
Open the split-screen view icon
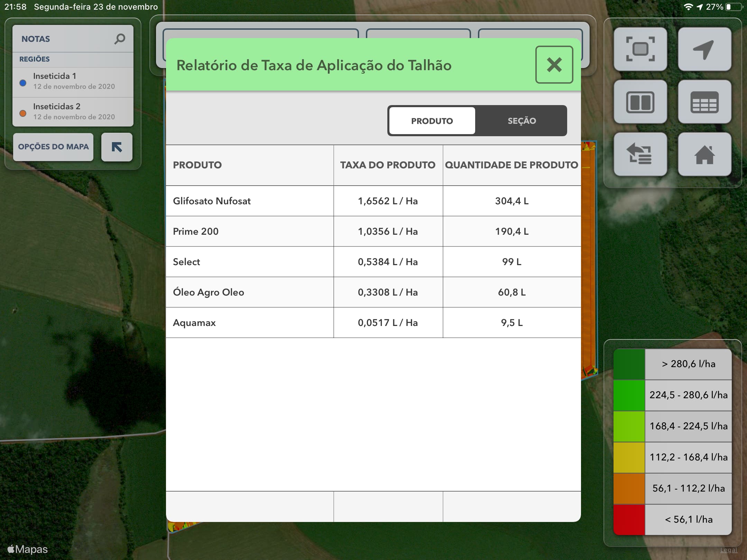(640, 102)
